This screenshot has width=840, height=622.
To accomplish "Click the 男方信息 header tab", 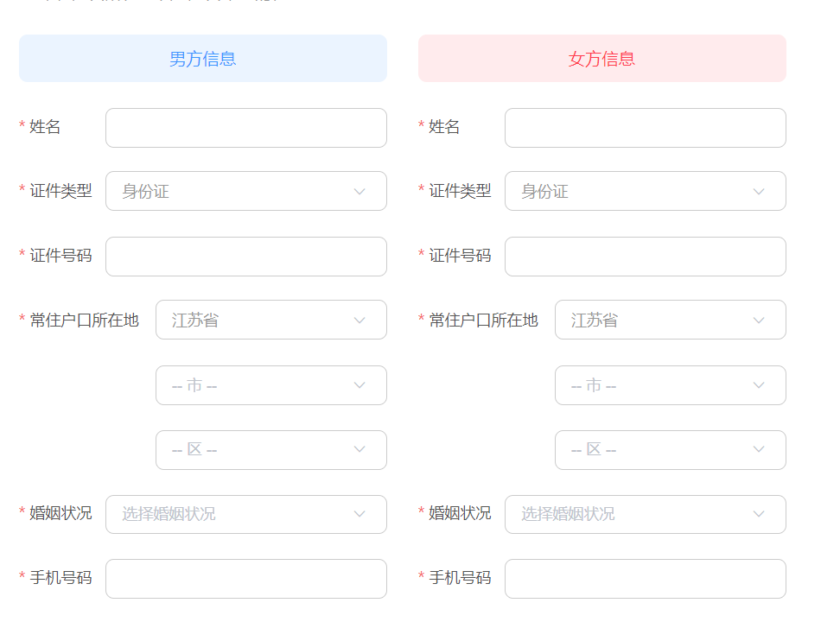I will [x=203, y=59].
